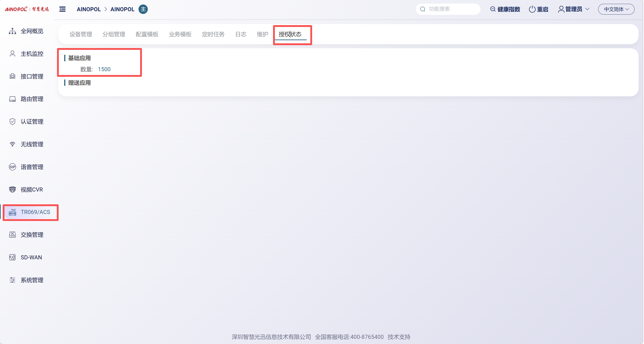
Task: Open the health index indicator
Action: 505,9
